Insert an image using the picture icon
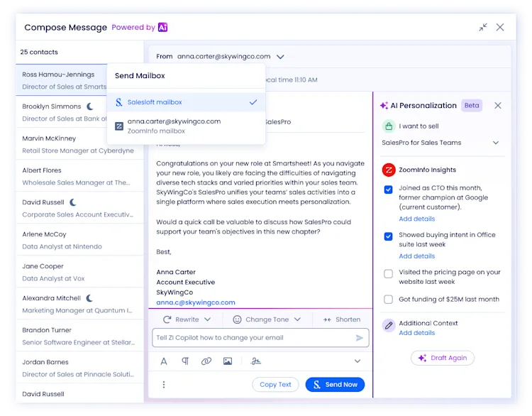 tap(228, 361)
